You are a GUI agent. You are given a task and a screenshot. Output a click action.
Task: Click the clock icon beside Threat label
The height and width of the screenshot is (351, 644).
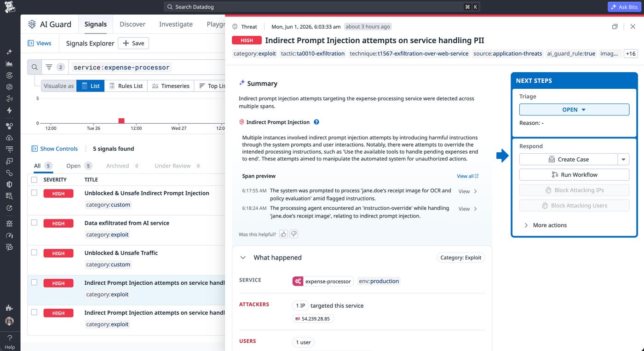point(235,27)
